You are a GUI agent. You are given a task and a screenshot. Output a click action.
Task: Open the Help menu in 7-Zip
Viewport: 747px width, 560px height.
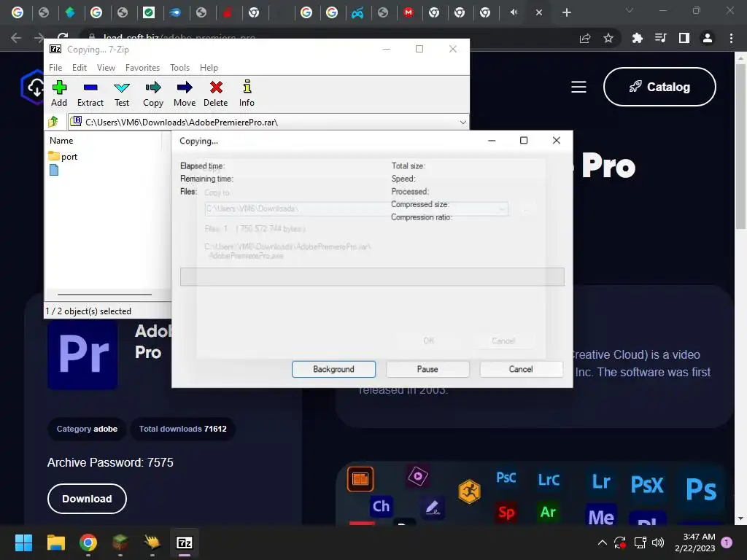point(209,68)
